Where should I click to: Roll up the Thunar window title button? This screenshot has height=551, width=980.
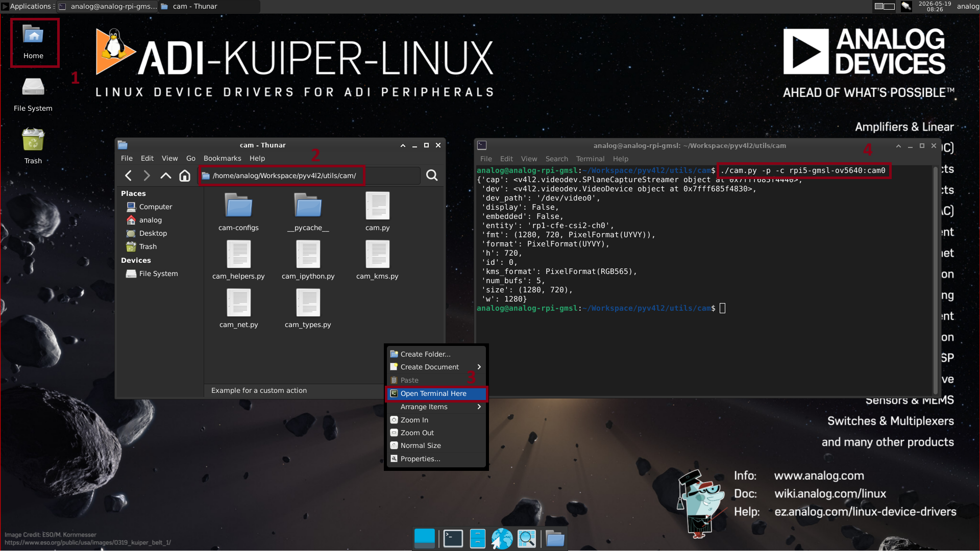pyautogui.click(x=403, y=145)
